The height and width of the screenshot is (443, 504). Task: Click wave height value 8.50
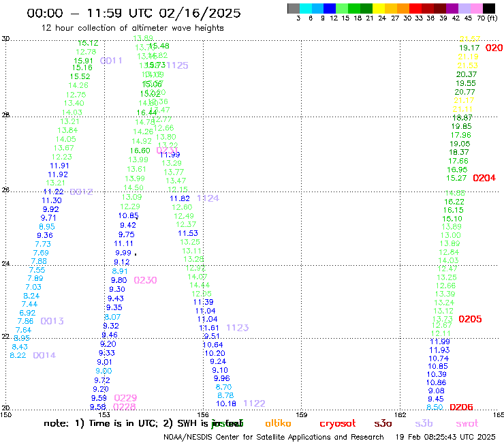click(435, 408)
